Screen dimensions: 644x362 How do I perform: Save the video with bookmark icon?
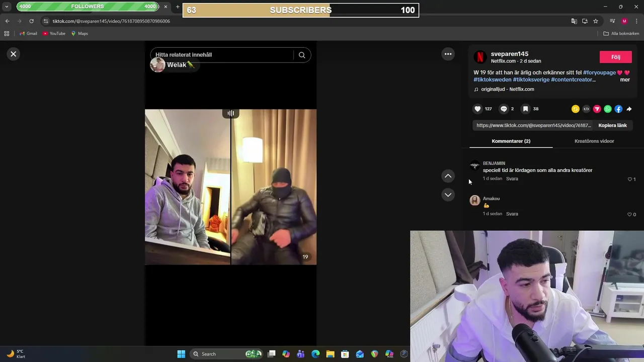(x=525, y=109)
